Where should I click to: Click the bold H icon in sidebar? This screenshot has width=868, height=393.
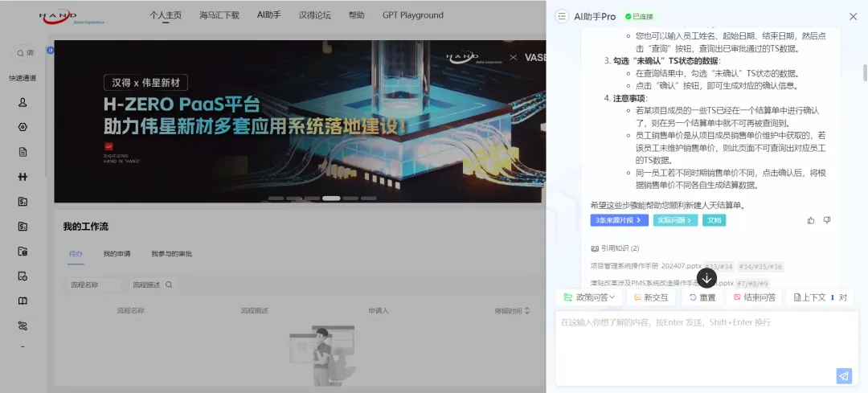[x=23, y=177]
